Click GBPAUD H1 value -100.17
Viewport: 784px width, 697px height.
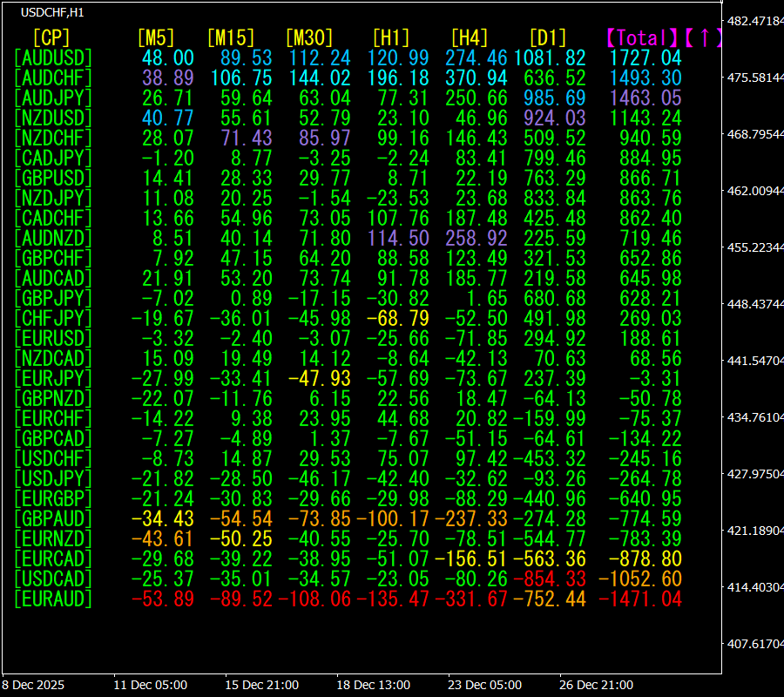(393, 518)
